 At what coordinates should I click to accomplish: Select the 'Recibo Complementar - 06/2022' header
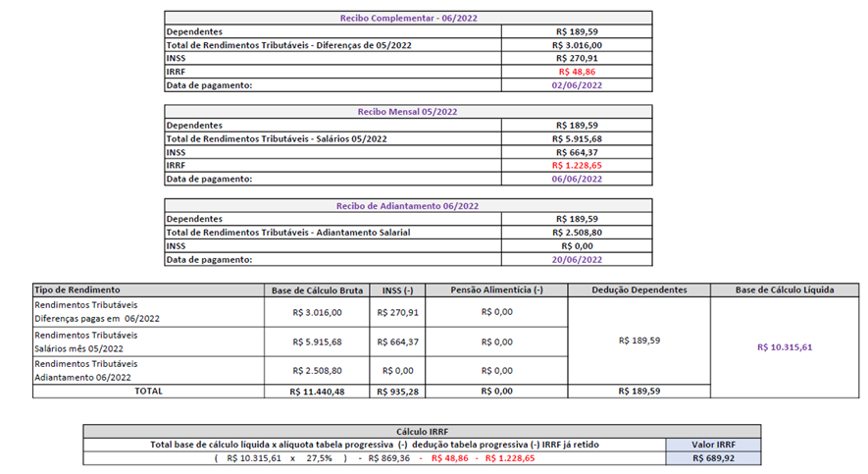click(x=408, y=18)
